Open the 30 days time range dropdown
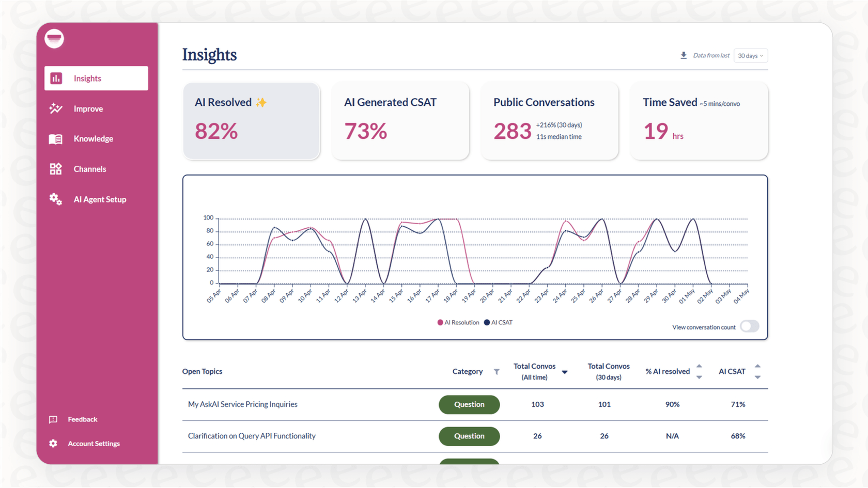Image resolution: width=868 pixels, height=488 pixels. [x=750, y=55]
